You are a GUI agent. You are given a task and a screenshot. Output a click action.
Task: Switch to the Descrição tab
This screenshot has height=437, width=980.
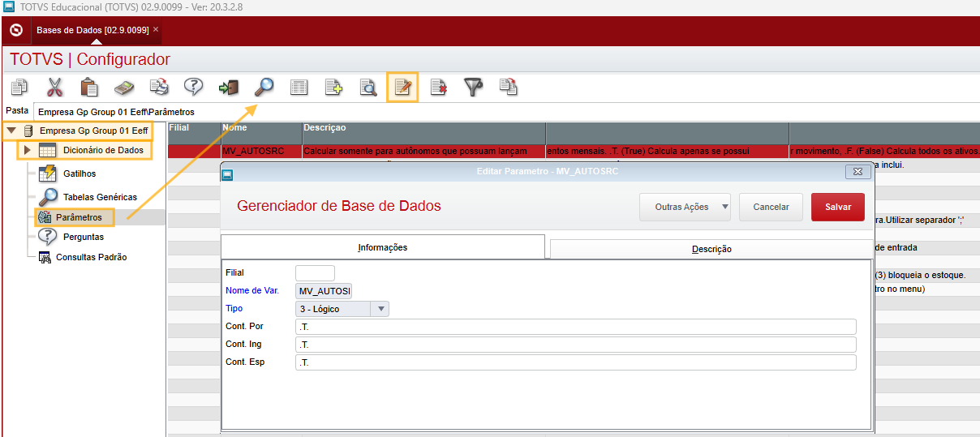pos(711,249)
